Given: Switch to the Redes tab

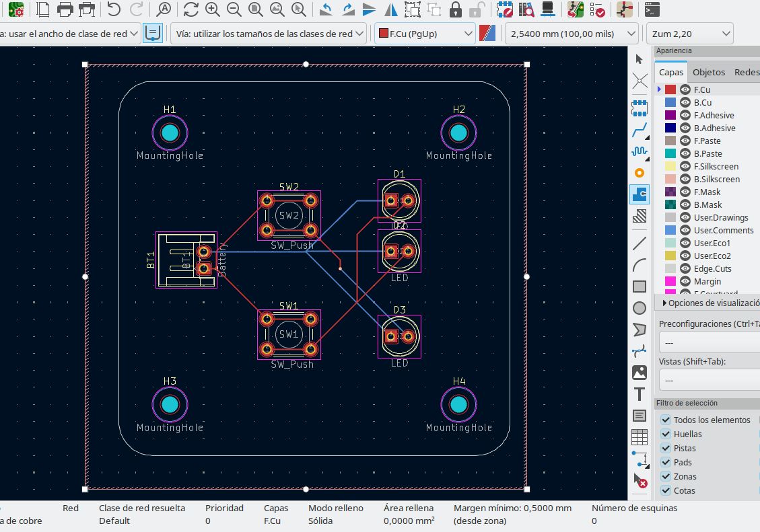Looking at the screenshot, I should [746, 73].
